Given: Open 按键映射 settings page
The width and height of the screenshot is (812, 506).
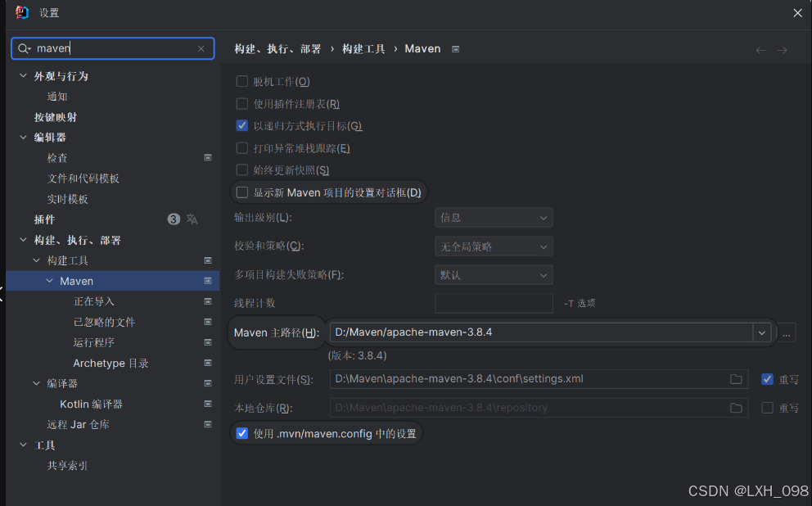Looking at the screenshot, I should 56,117.
